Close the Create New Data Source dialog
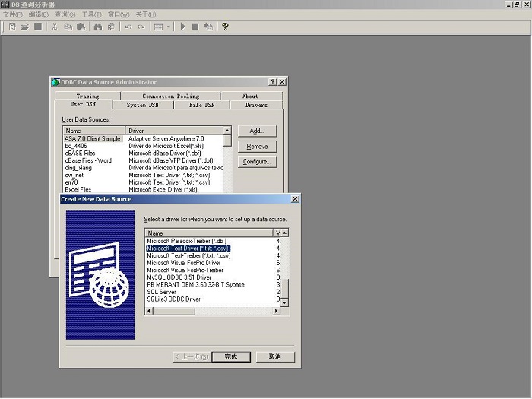 coord(295,199)
